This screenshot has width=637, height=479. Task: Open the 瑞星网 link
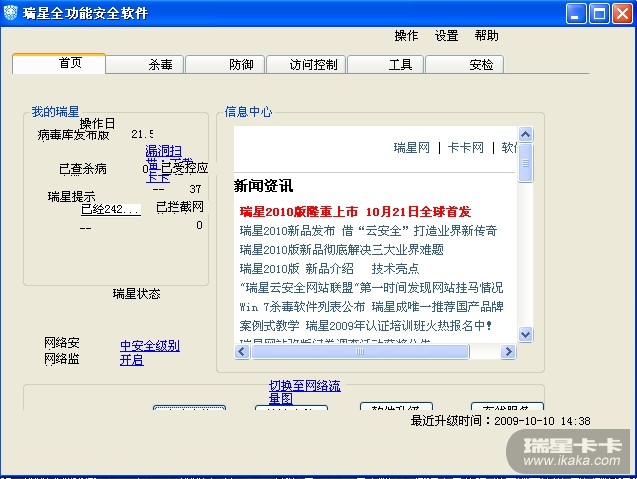pos(412,147)
